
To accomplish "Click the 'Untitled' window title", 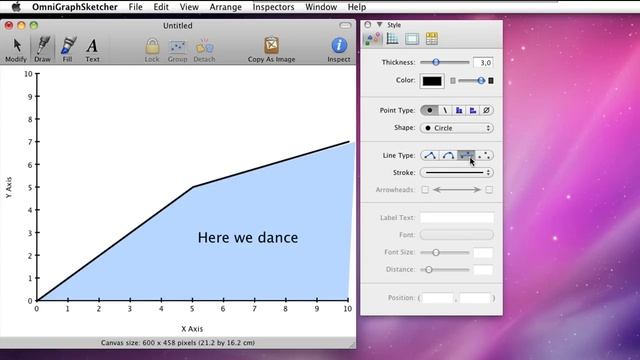I will pyautogui.click(x=178, y=25).
